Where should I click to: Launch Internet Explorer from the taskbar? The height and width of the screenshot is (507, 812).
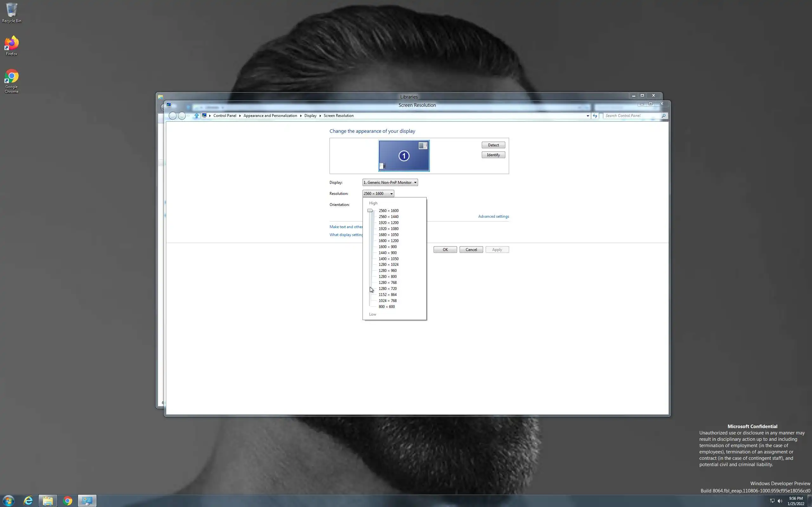click(x=28, y=501)
